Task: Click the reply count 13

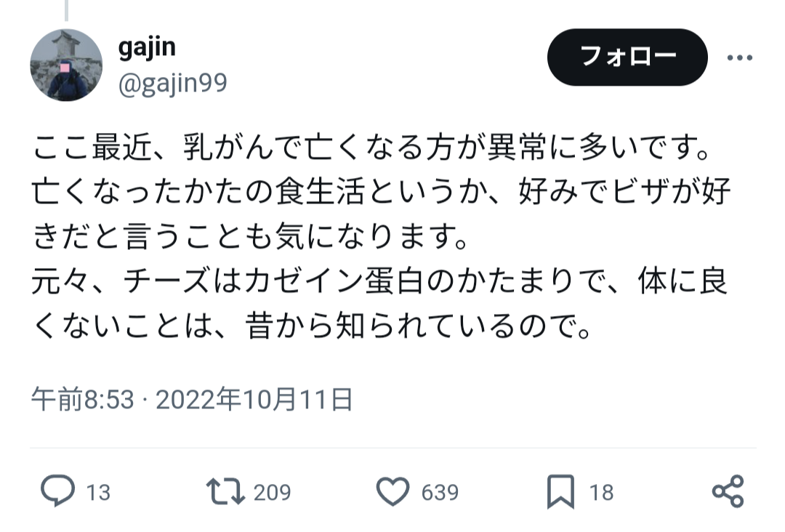Action: pyautogui.click(x=98, y=493)
